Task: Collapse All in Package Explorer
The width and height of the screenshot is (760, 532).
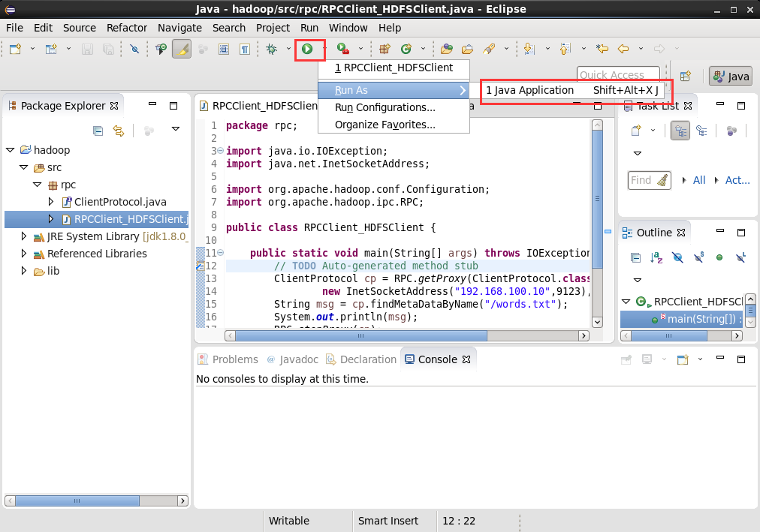Action: 98,131
